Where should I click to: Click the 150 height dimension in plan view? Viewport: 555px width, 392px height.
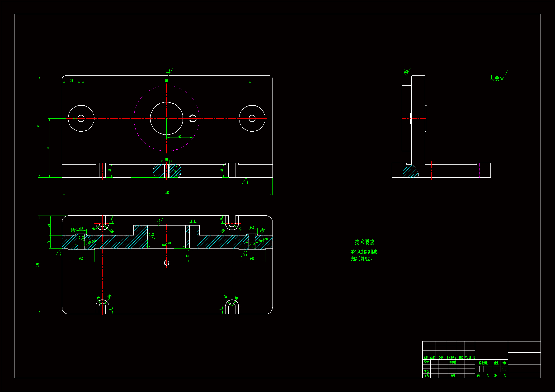click(38, 265)
